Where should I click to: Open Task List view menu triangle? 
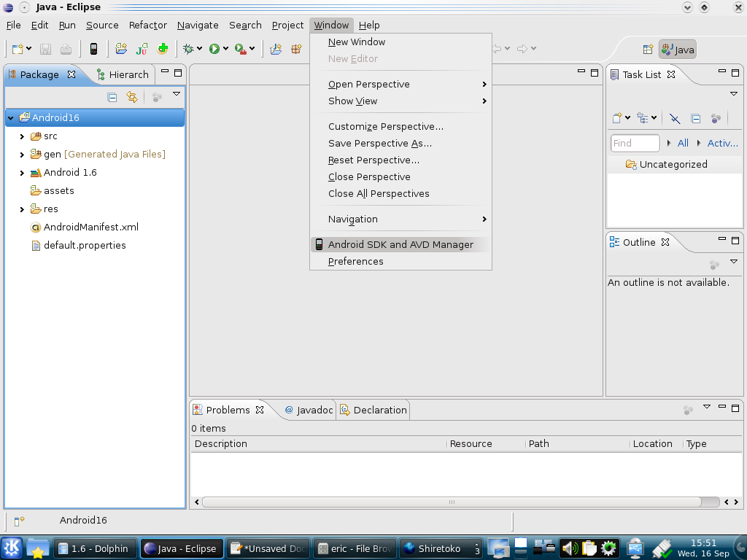734,94
